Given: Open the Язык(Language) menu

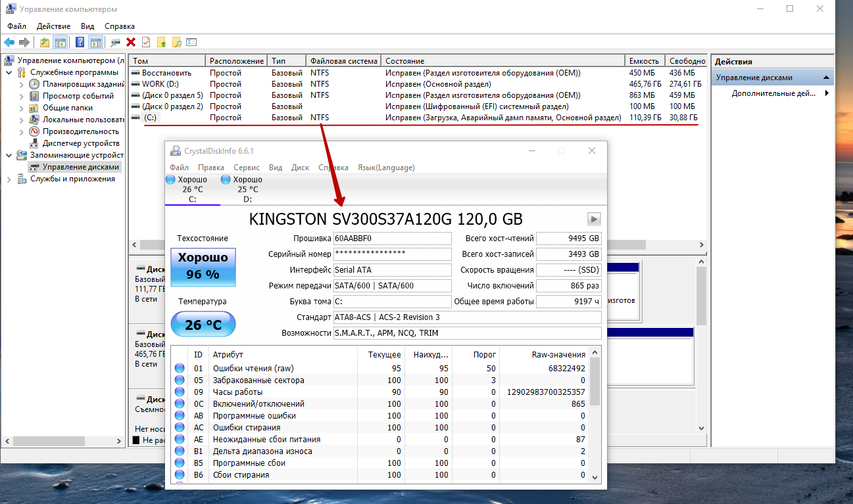Looking at the screenshot, I should tap(386, 168).
